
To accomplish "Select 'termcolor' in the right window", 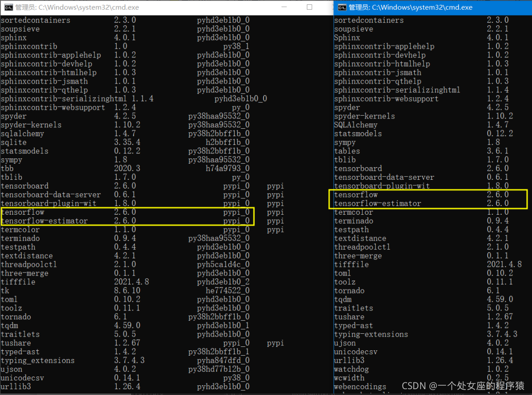I will 353,212.
